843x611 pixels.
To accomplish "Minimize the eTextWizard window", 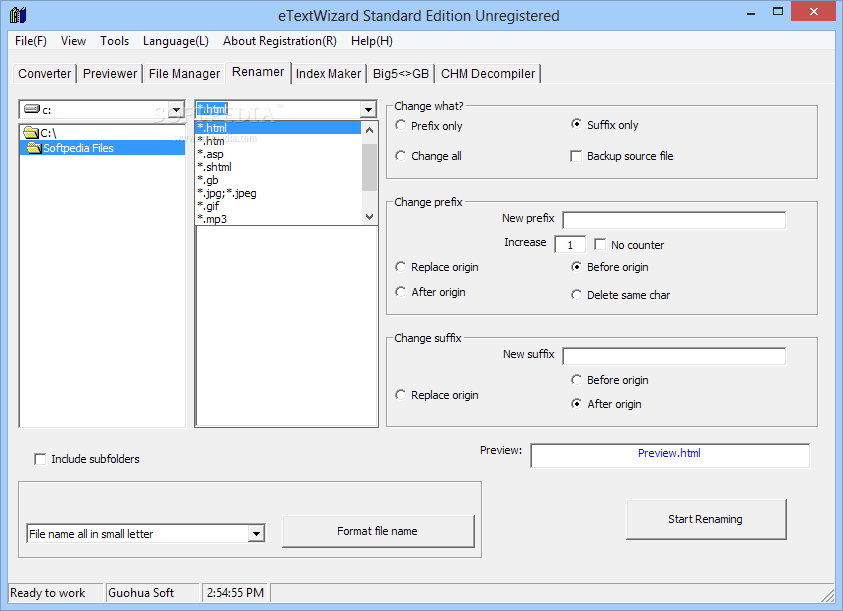I will tap(751, 12).
